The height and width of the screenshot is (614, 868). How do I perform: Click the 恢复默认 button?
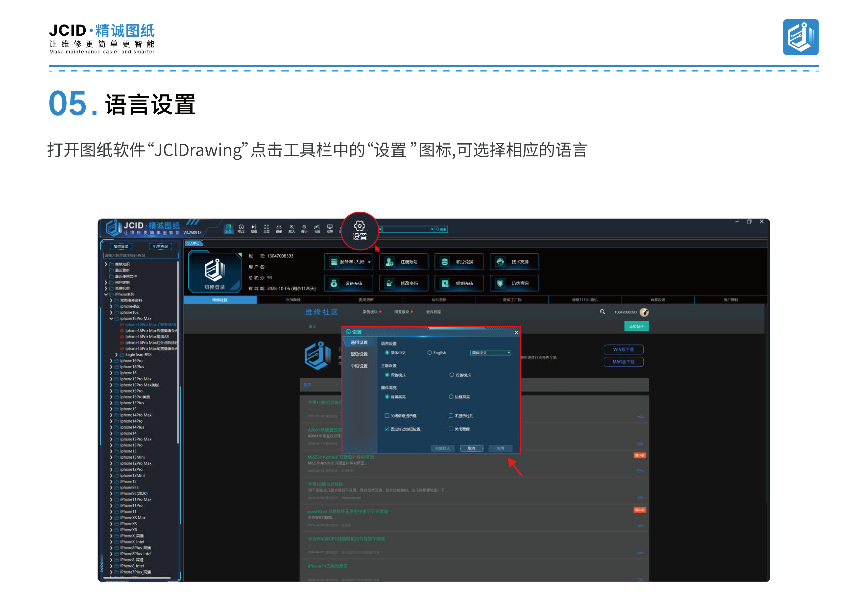[x=442, y=448]
